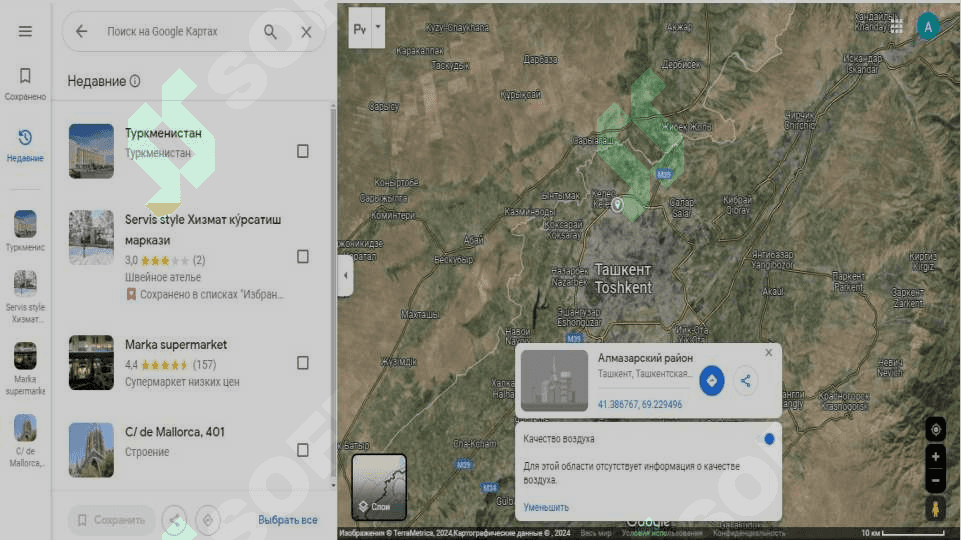Show info about Недавние

135,81
